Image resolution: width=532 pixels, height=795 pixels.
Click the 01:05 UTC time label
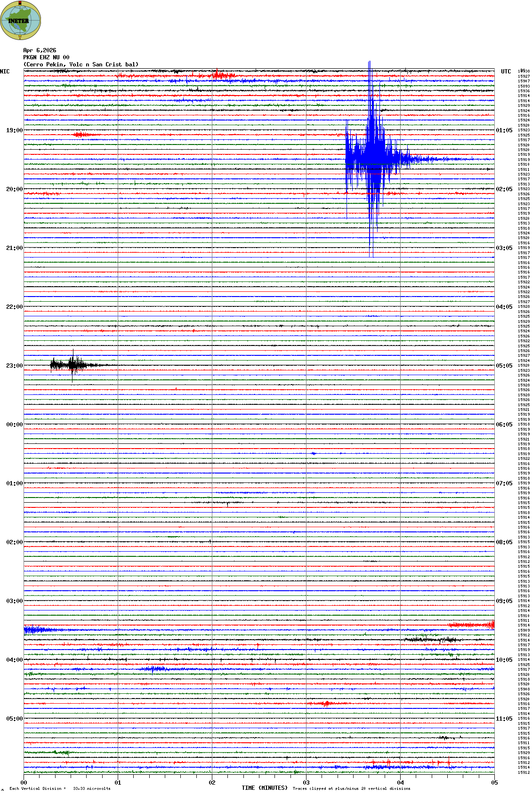(504, 130)
